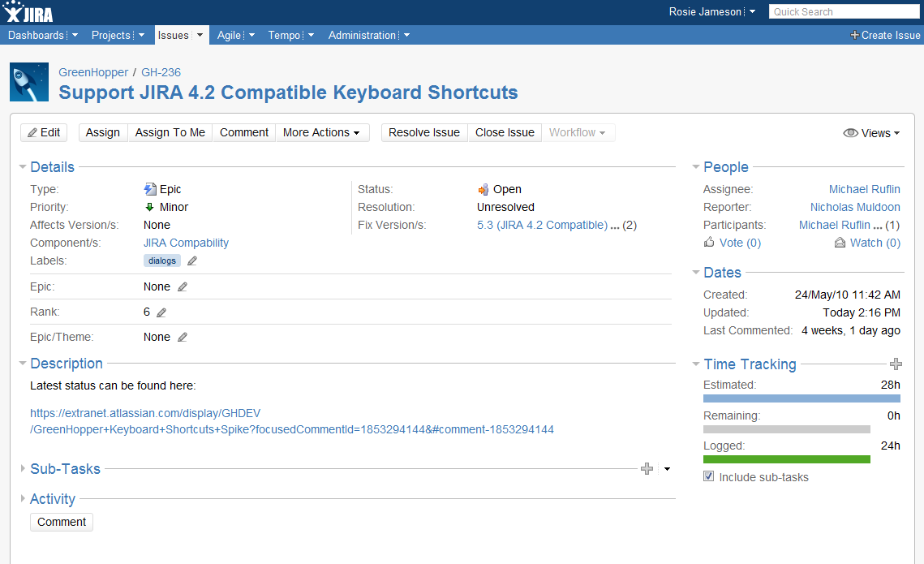
Task: Open the user menu arrow beside Rosie Jameson
Action: tap(753, 12)
